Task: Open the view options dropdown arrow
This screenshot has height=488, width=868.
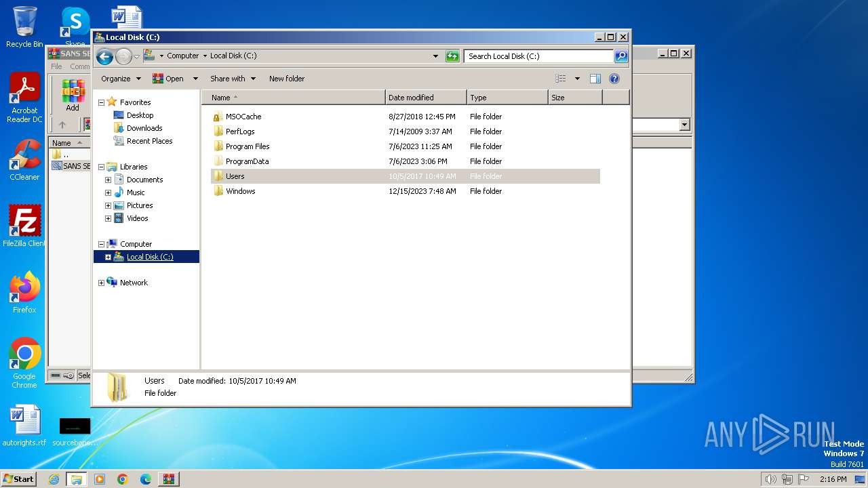Action: (577, 79)
